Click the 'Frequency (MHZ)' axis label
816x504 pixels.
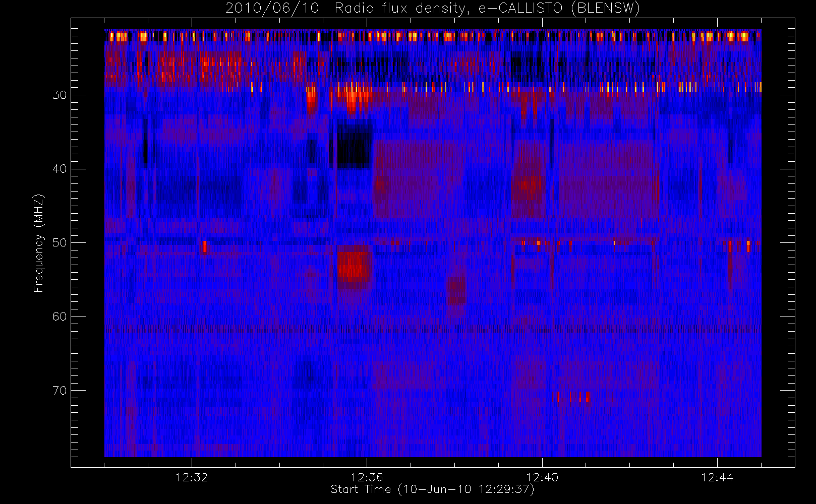click(38, 243)
